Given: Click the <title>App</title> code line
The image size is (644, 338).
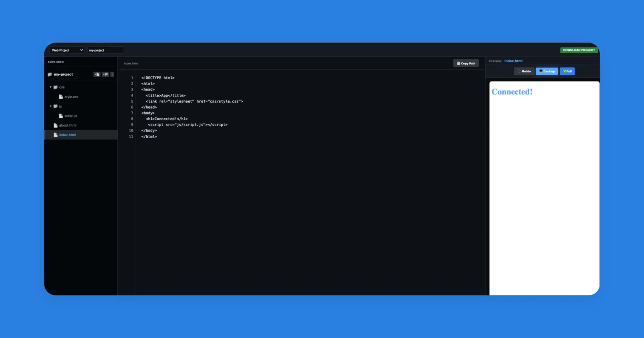Looking at the screenshot, I should click(x=166, y=95).
